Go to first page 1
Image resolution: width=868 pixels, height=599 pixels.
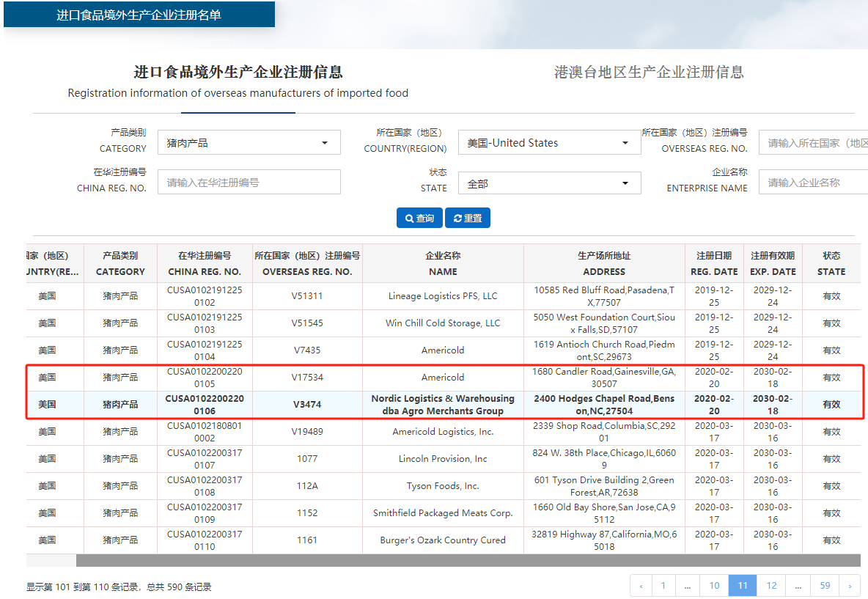663,586
